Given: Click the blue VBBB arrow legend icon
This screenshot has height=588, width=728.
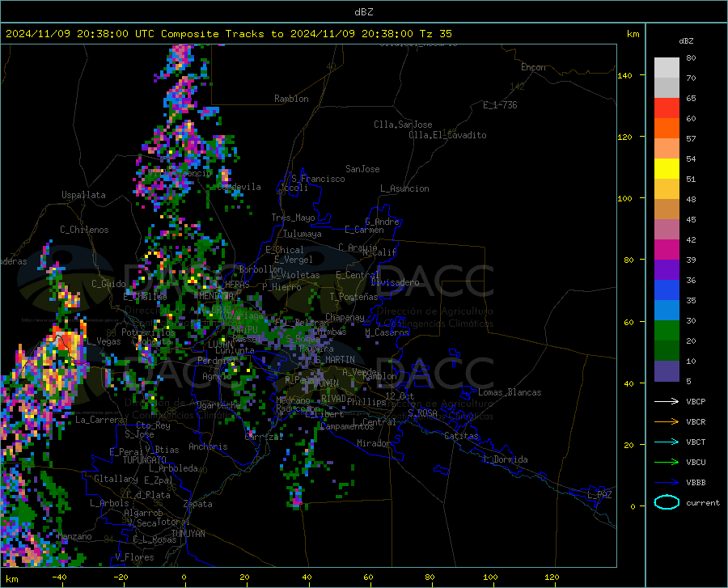Looking at the screenshot, I should tap(667, 482).
